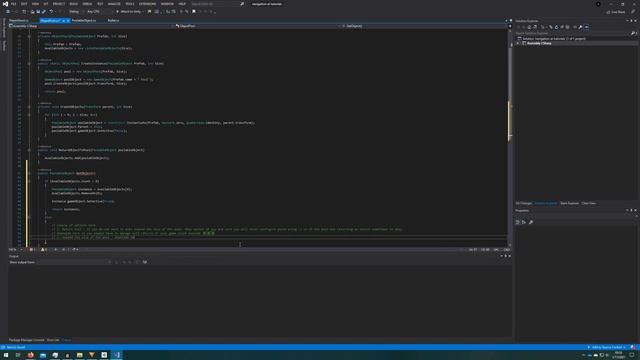The height and width of the screenshot is (360, 640).
Task: Collapse the CreateInstance method outline
Action: 29,63
